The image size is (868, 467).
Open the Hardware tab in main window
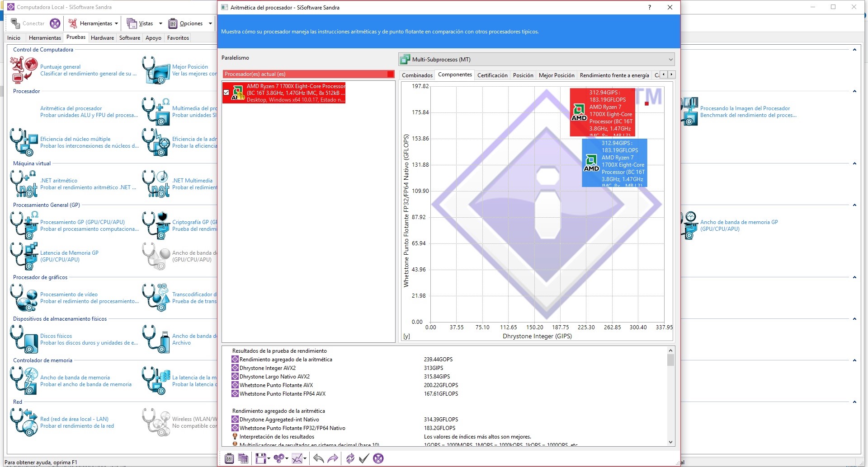click(x=102, y=38)
